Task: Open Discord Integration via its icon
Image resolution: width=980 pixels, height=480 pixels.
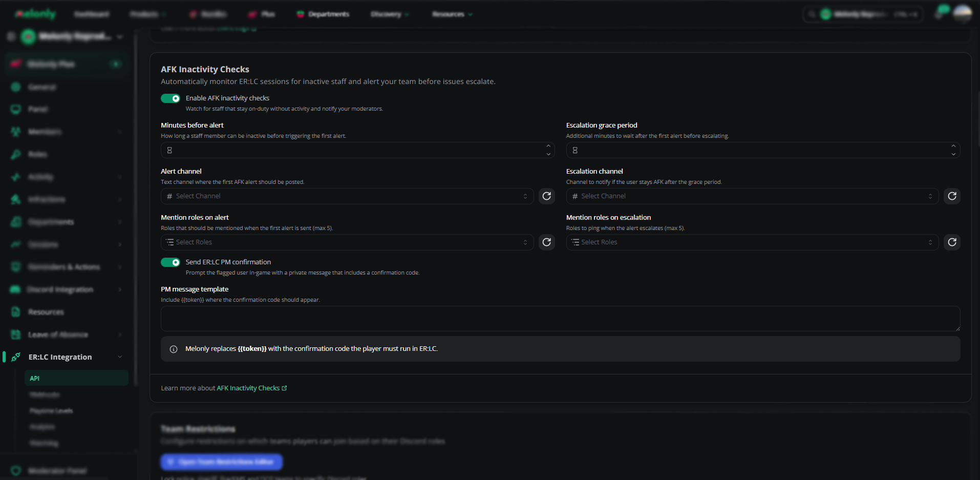Action: point(15,290)
